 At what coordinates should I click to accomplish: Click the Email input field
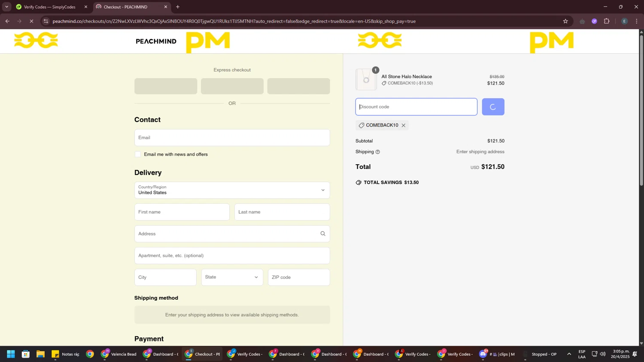pyautogui.click(x=232, y=138)
